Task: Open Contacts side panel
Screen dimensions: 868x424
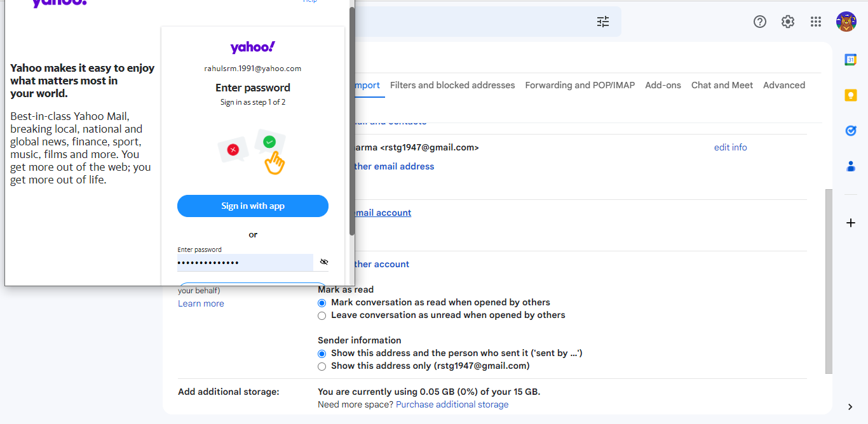Action: [851, 166]
